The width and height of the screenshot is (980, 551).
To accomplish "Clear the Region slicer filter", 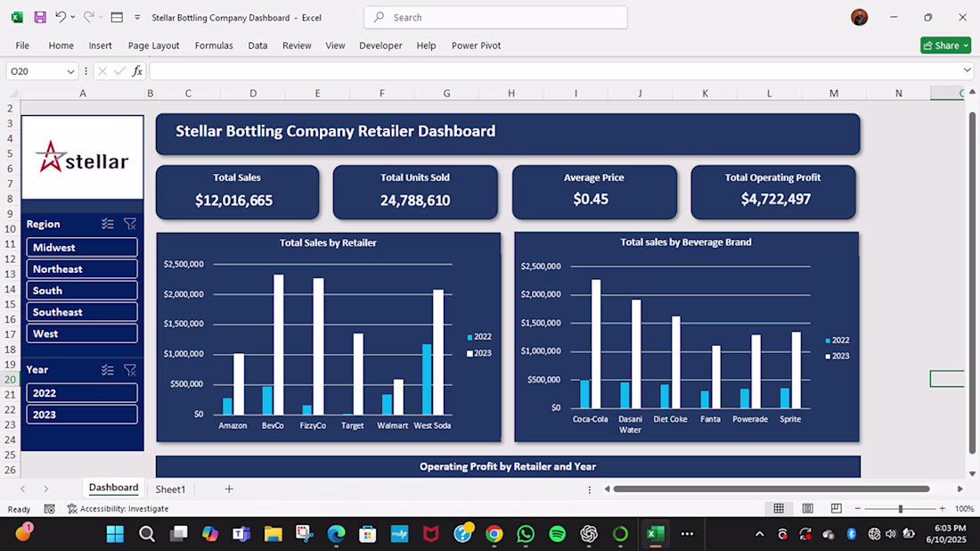I will (x=130, y=225).
